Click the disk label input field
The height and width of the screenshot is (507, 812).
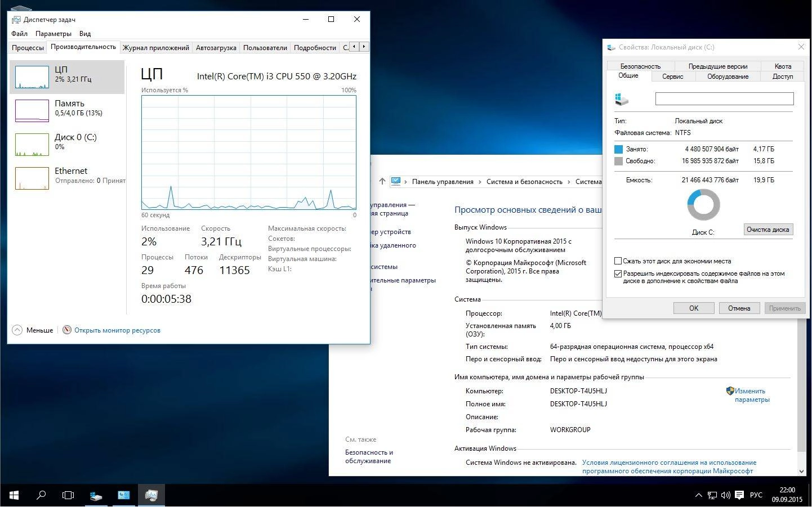point(724,99)
